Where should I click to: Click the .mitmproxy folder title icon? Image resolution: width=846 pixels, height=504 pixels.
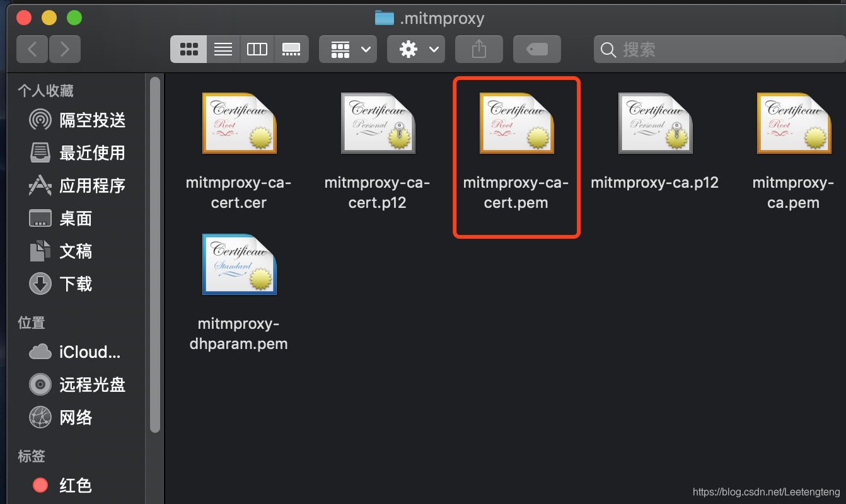tap(385, 18)
